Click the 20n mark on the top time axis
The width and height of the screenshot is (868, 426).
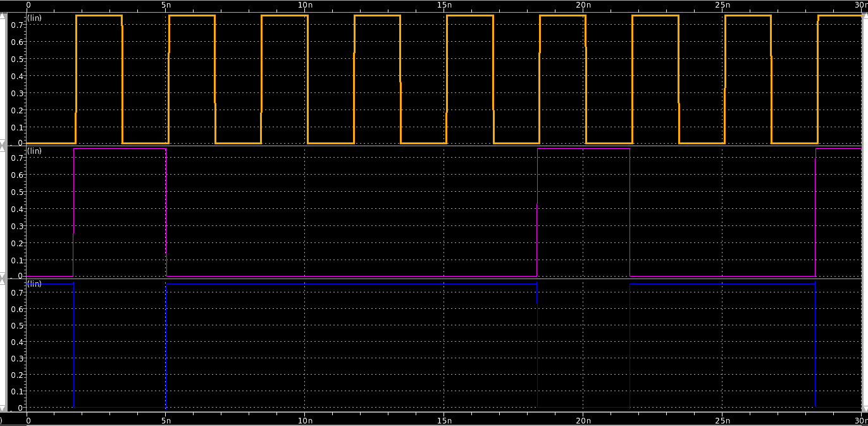click(x=583, y=4)
